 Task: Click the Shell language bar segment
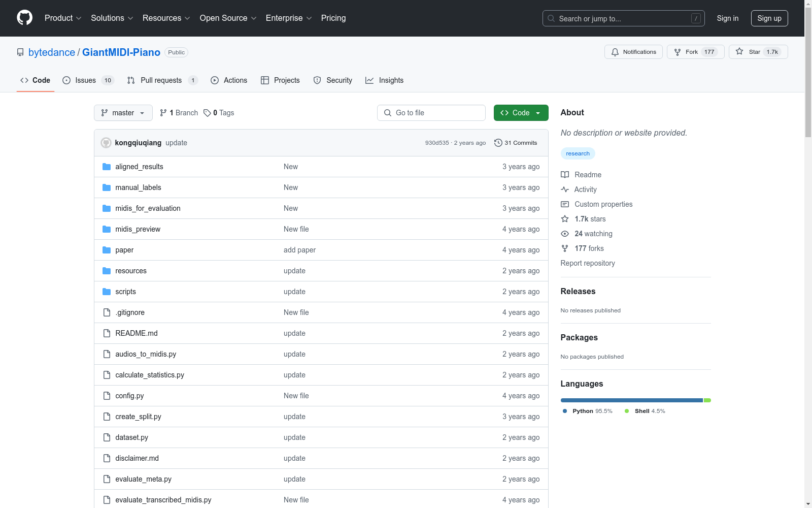tap(707, 400)
